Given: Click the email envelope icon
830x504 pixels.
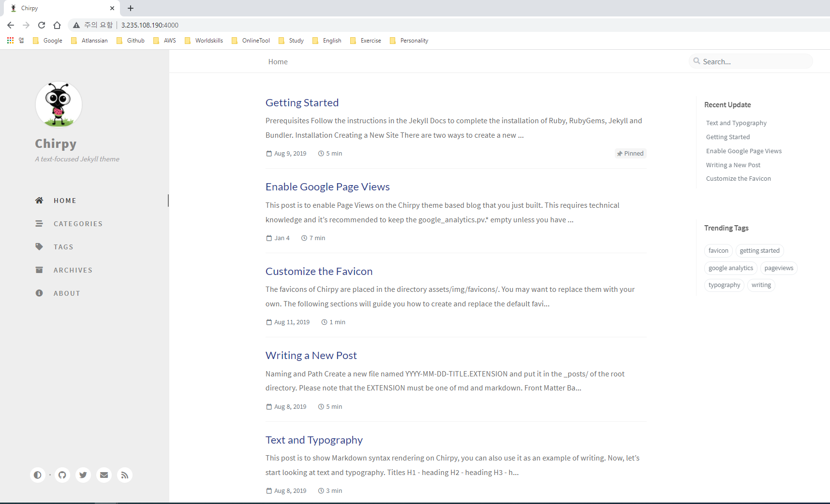Looking at the screenshot, I should [104, 475].
